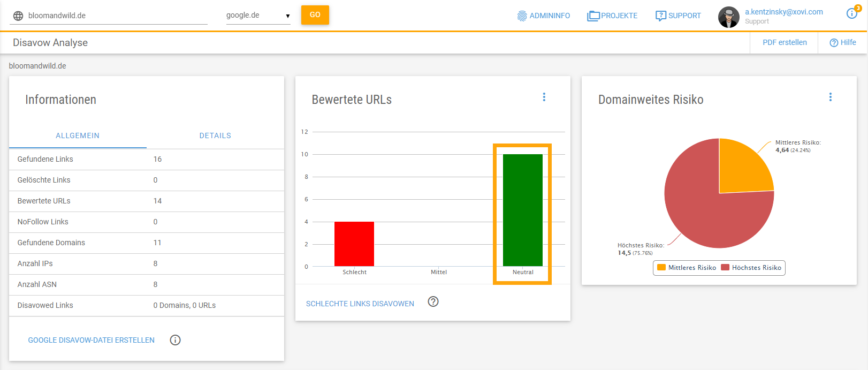The image size is (868, 370).
Task: Click the Bewertete URLs row label in the table
Action: [44, 201]
